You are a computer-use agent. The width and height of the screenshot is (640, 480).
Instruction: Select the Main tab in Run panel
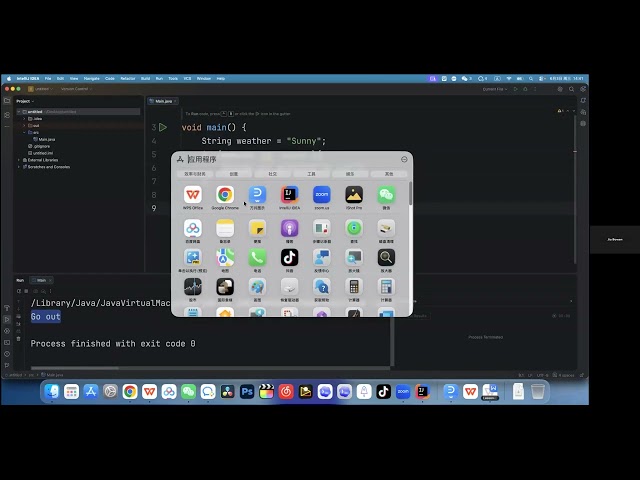tap(41, 280)
